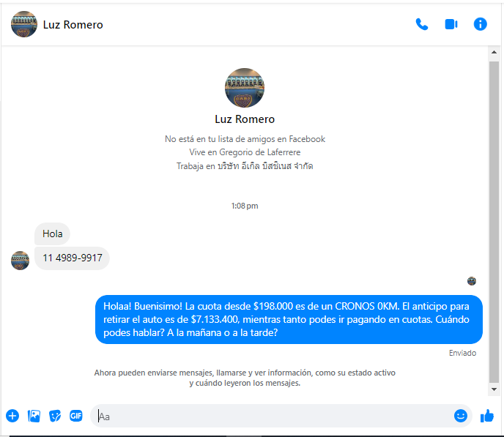Focus the Aa message input field

point(273,416)
